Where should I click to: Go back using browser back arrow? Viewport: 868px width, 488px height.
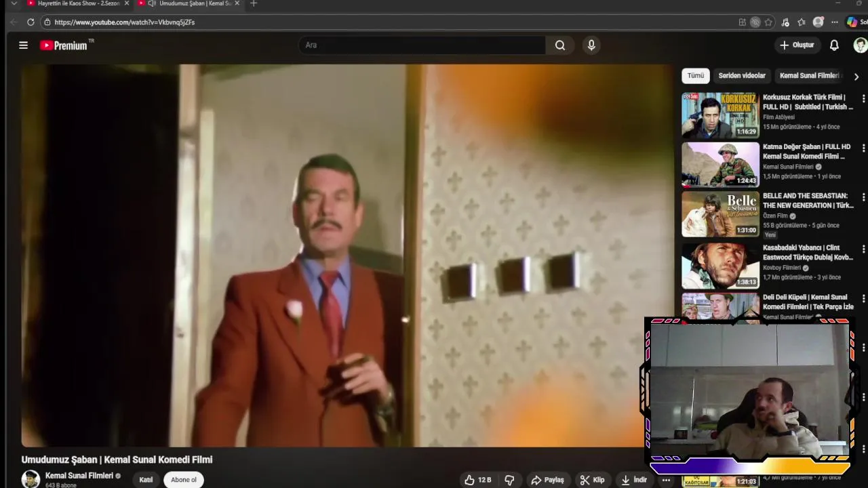coord(14,22)
